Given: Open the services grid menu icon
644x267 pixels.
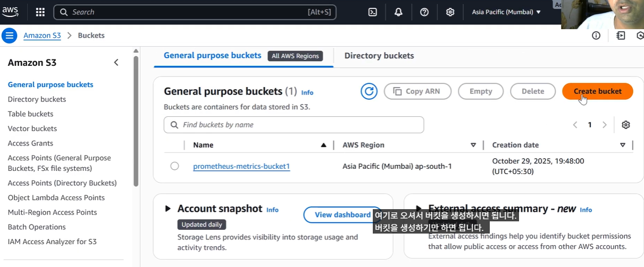Looking at the screenshot, I should 40,12.
